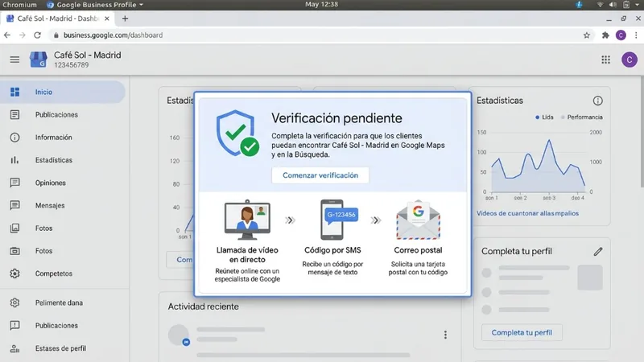Reload the page

[37, 35]
